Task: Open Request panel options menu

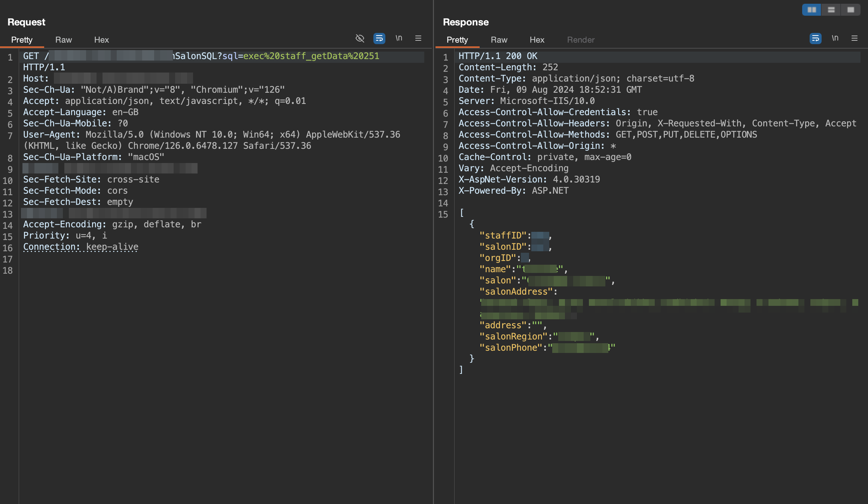Action: pos(418,38)
